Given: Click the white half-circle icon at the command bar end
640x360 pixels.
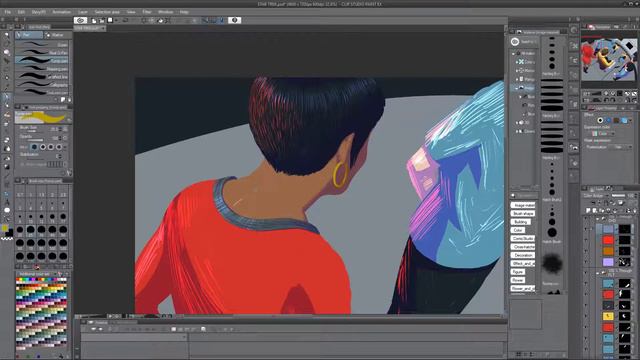Looking at the screenshot, I should pyautogui.click(x=234, y=20).
